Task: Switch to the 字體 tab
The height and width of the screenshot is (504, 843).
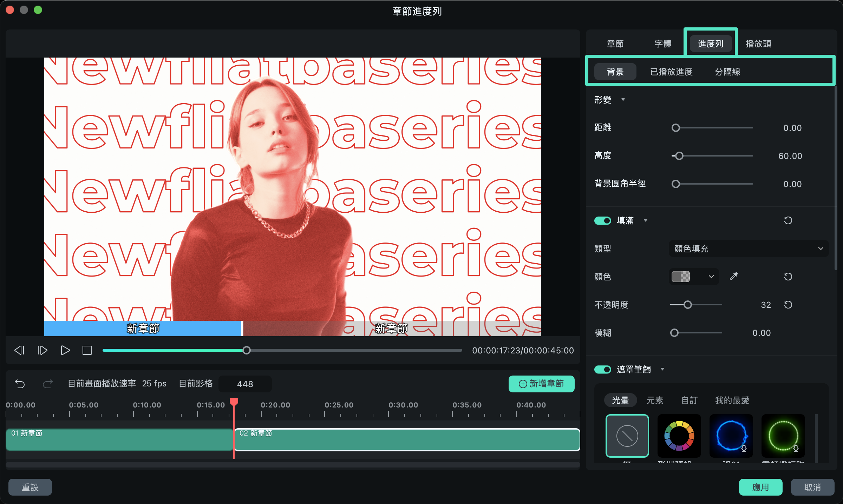Action: 663,44
